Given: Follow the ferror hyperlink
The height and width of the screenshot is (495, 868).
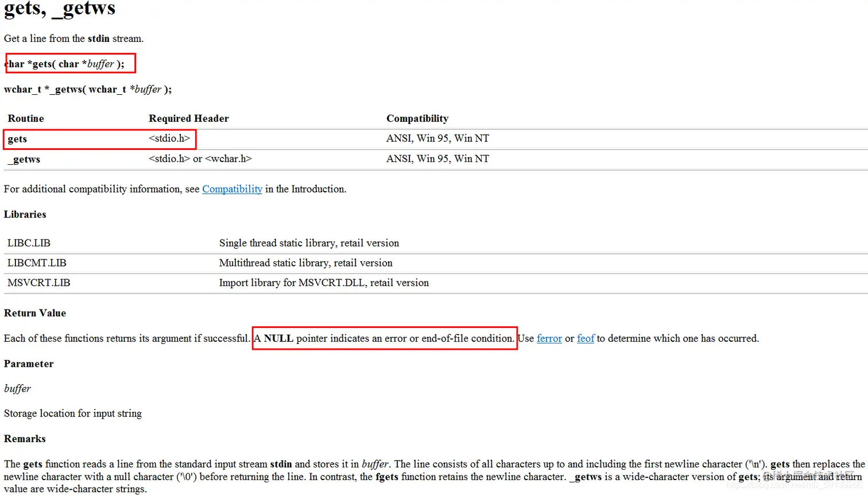Looking at the screenshot, I should coord(549,338).
